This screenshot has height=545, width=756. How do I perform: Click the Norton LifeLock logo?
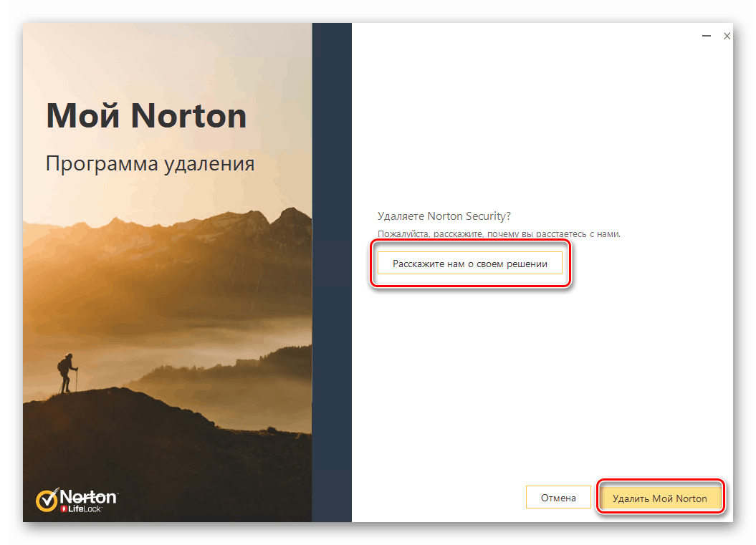[x=77, y=500]
